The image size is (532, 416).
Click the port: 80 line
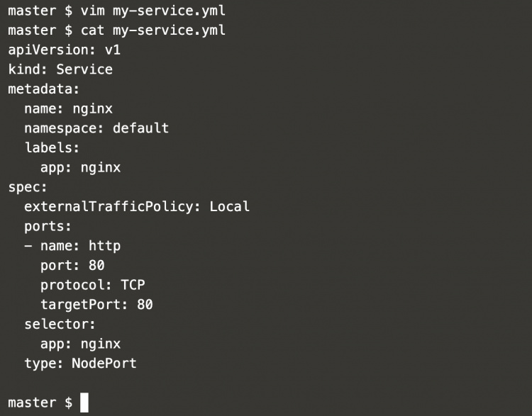(x=72, y=266)
